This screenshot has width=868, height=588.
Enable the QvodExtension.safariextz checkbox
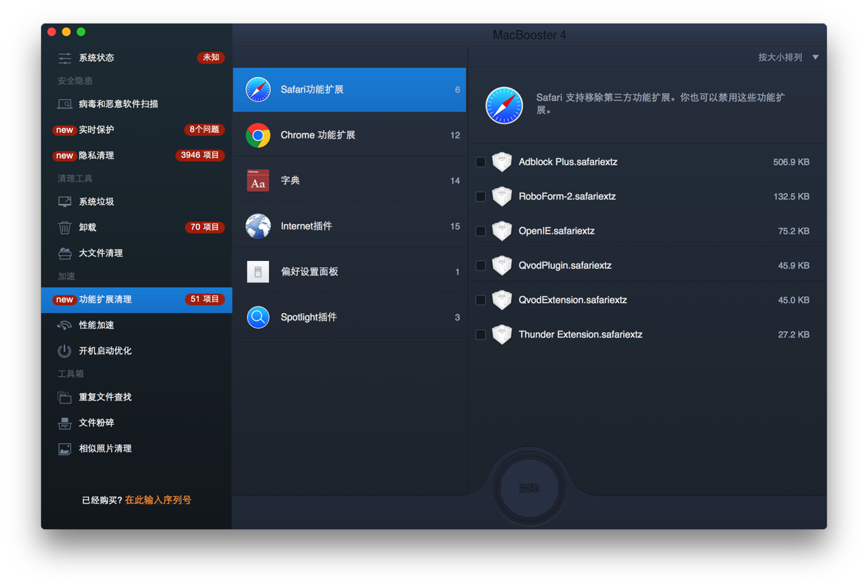pos(481,300)
